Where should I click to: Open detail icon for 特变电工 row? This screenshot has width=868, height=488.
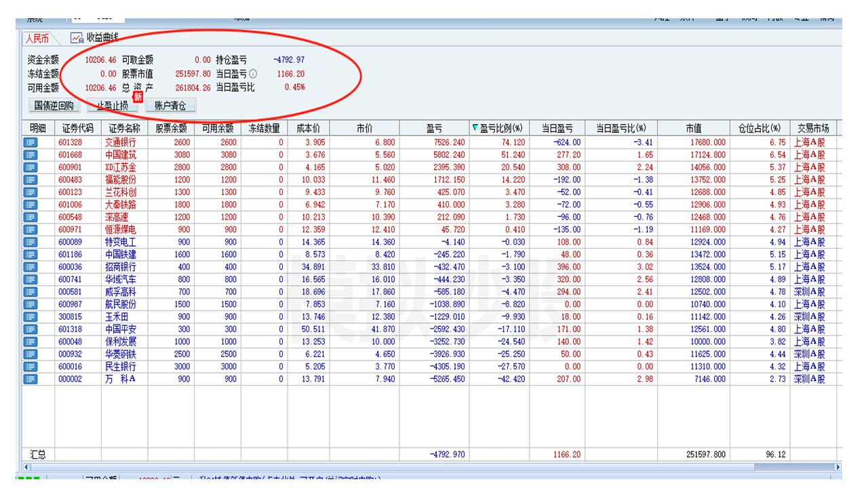[x=31, y=242]
